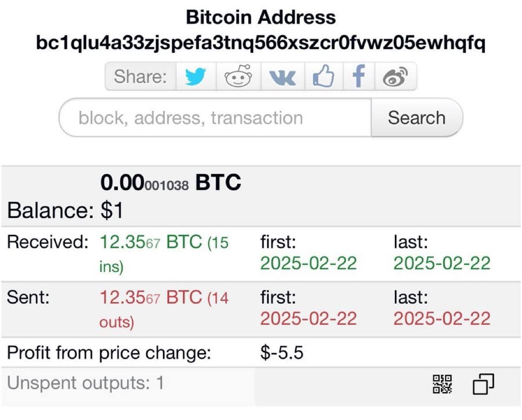Click the Search button
Image resolution: width=522 pixels, height=420 pixels.
click(x=416, y=118)
